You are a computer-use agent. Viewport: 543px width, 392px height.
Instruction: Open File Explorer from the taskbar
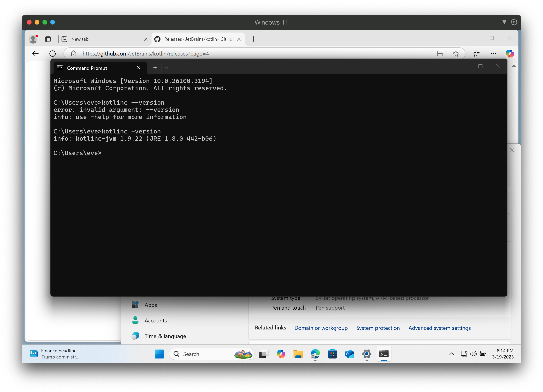pos(298,354)
